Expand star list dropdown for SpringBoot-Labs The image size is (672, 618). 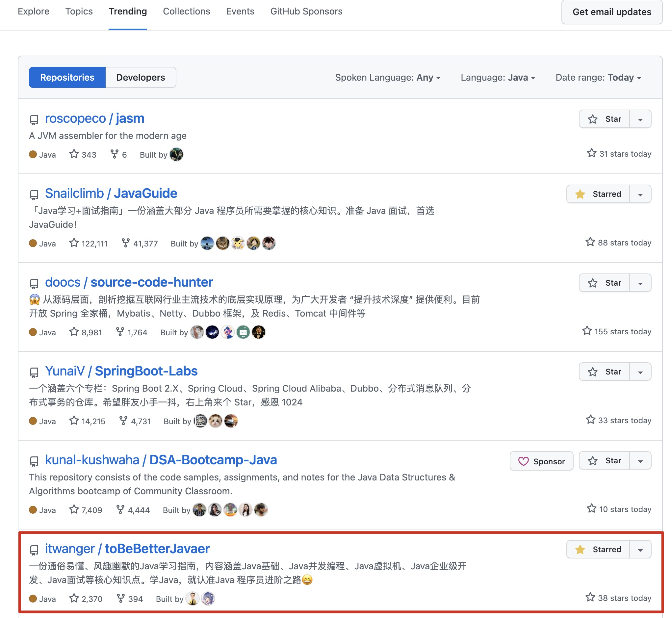(640, 372)
